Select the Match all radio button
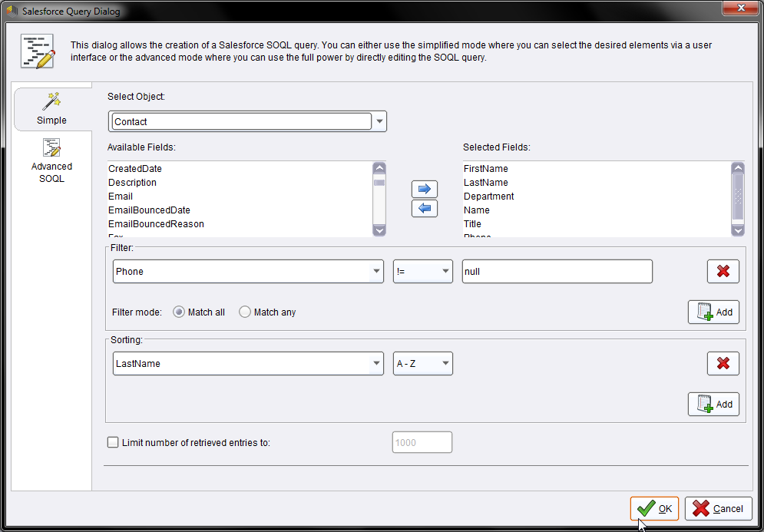The image size is (764, 532). click(x=179, y=312)
